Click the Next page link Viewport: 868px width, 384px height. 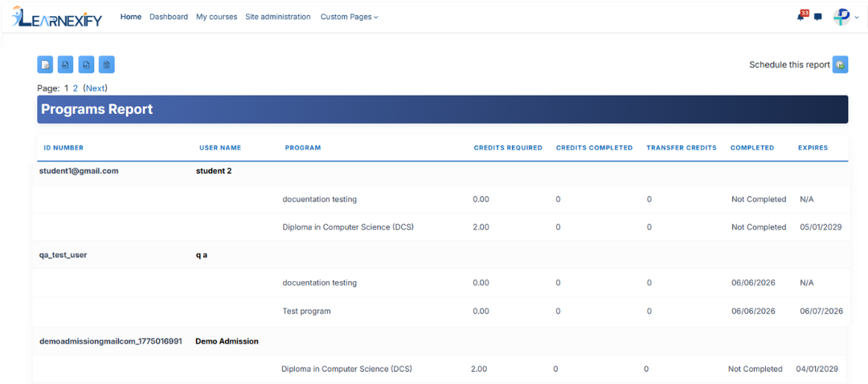(x=95, y=88)
